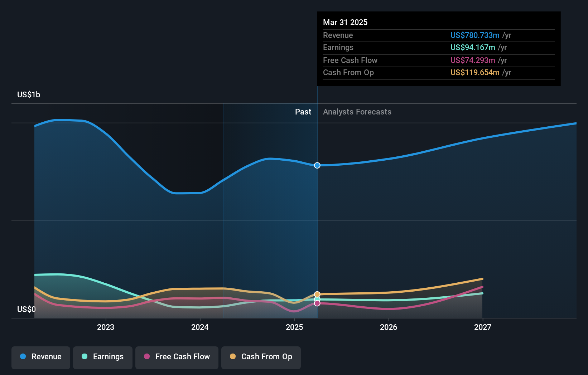This screenshot has height=375, width=588.
Task: Click the 2024 x-axis label
Action: pos(200,327)
